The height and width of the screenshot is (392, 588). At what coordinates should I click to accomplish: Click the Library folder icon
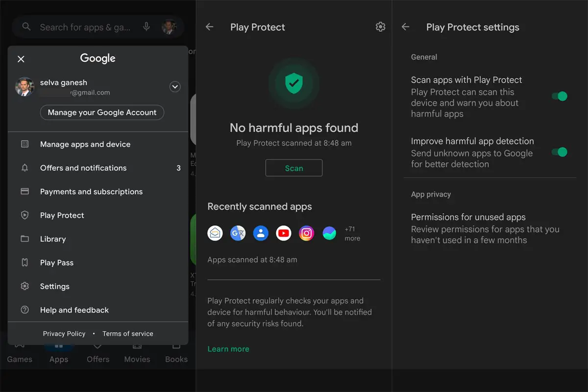click(24, 239)
